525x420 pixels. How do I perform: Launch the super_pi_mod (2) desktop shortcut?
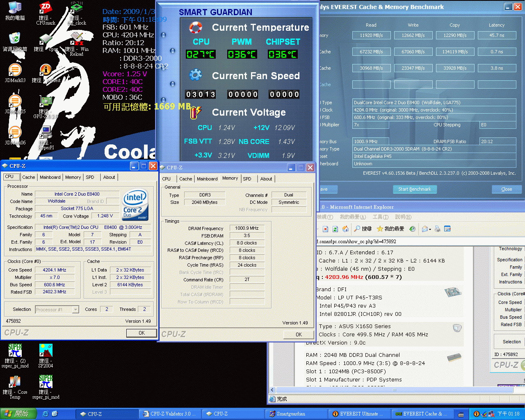15,356
